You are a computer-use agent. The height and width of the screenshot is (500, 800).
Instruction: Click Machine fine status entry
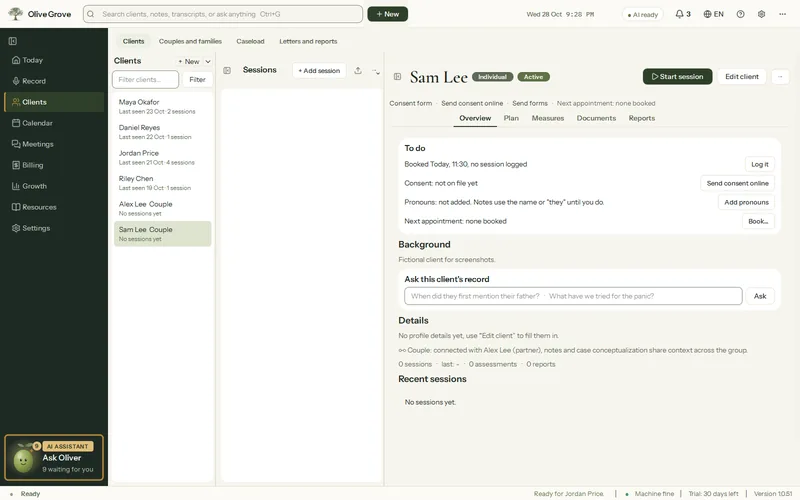point(649,493)
